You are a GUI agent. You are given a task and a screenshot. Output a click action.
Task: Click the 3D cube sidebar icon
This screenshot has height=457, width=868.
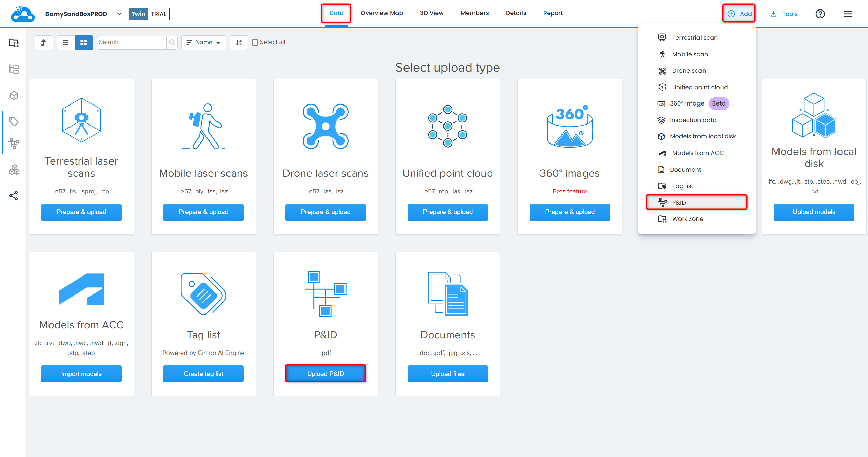click(x=14, y=96)
